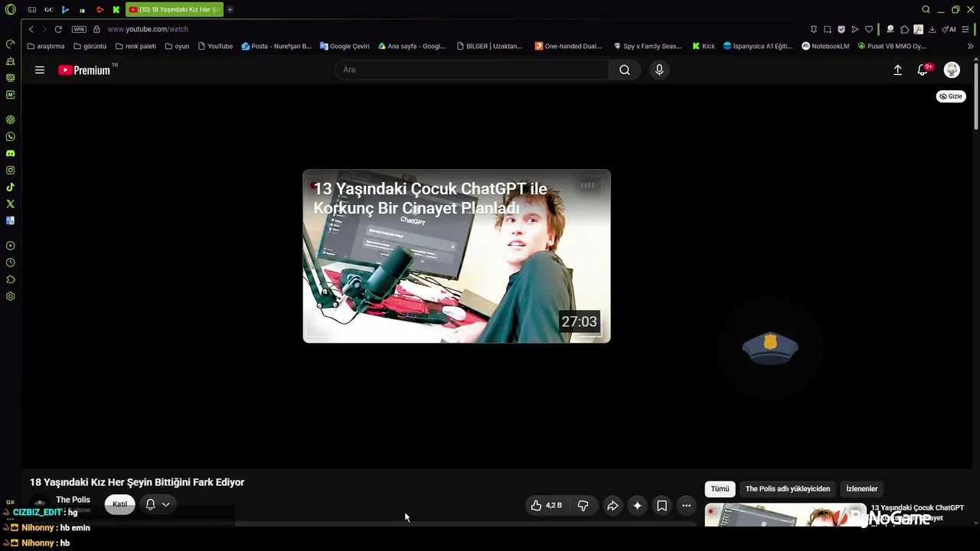Open the Opera GX main menu logo
This screenshot has width=980, height=551.
pyautogui.click(x=11, y=10)
